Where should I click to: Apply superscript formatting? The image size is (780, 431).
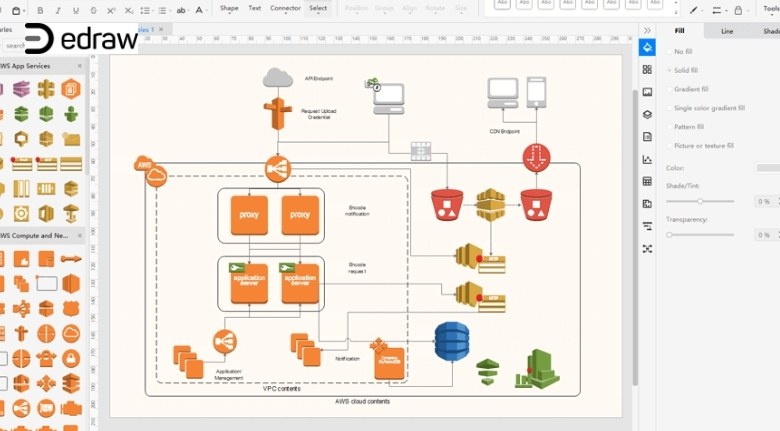point(111,10)
